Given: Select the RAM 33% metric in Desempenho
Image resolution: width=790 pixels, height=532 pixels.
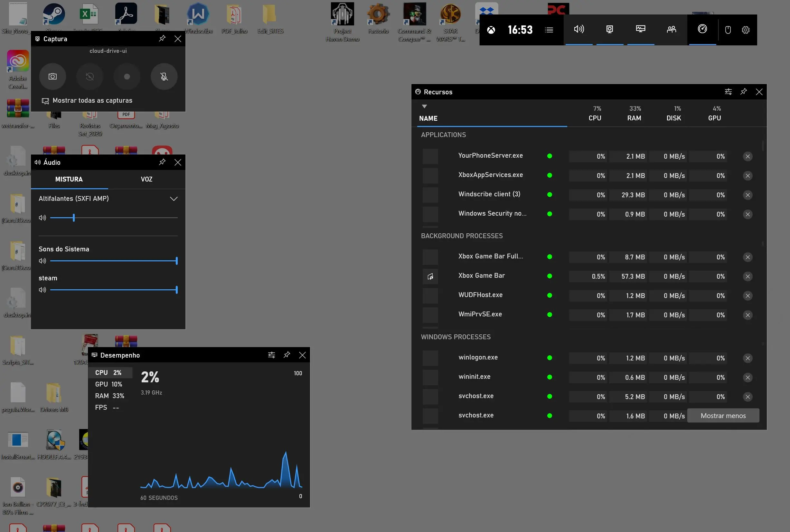Looking at the screenshot, I should click(111, 396).
